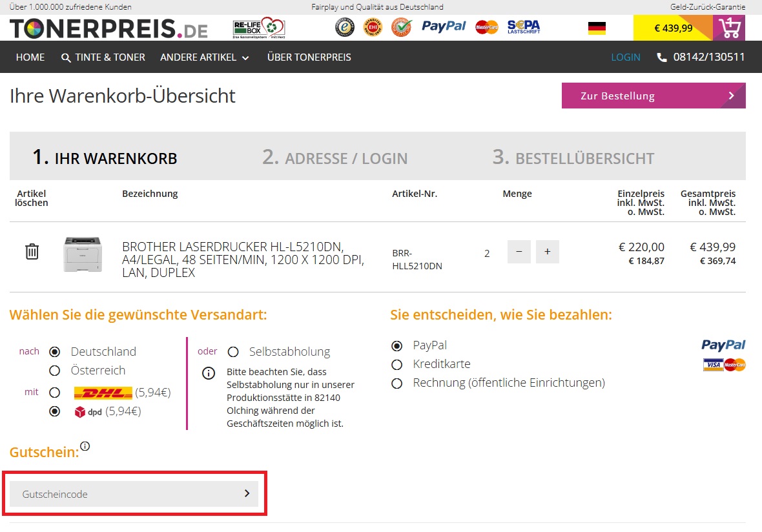This screenshot has width=762, height=532.
Task: Open the Brother printer thumbnail
Action: click(83, 254)
